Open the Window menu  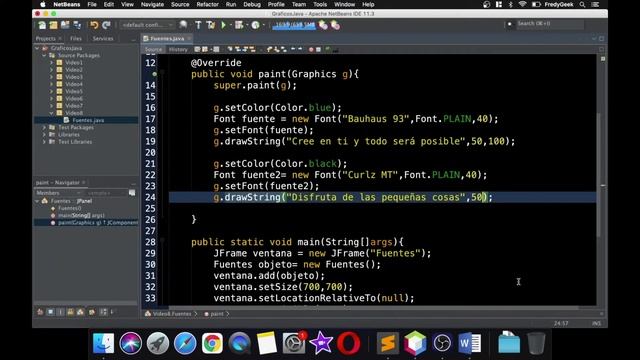coord(344,4)
